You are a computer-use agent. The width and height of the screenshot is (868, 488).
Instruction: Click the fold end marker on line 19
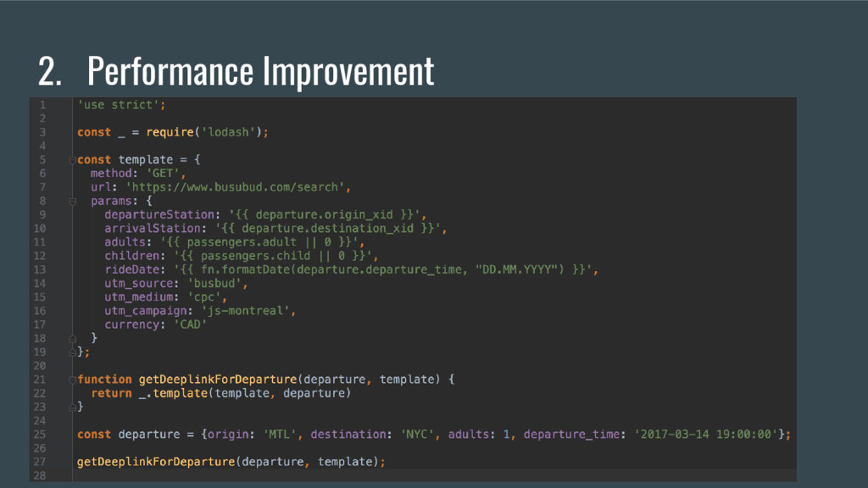click(73, 352)
